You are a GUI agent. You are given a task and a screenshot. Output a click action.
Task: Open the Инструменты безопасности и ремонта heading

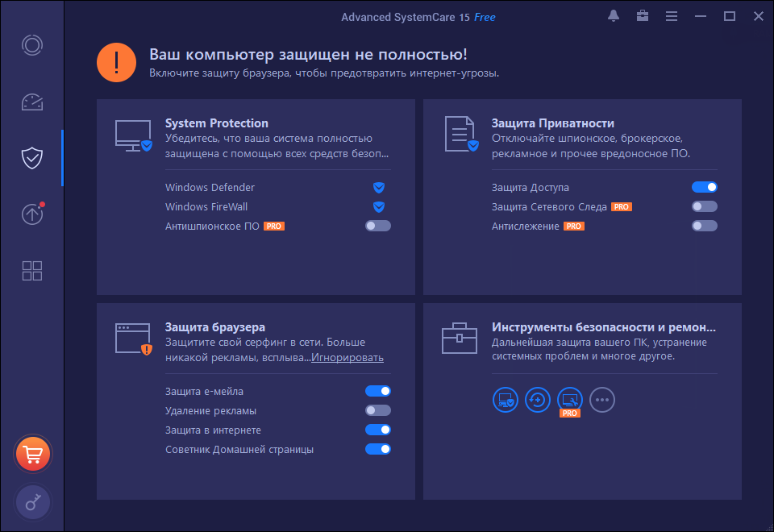[604, 327]
